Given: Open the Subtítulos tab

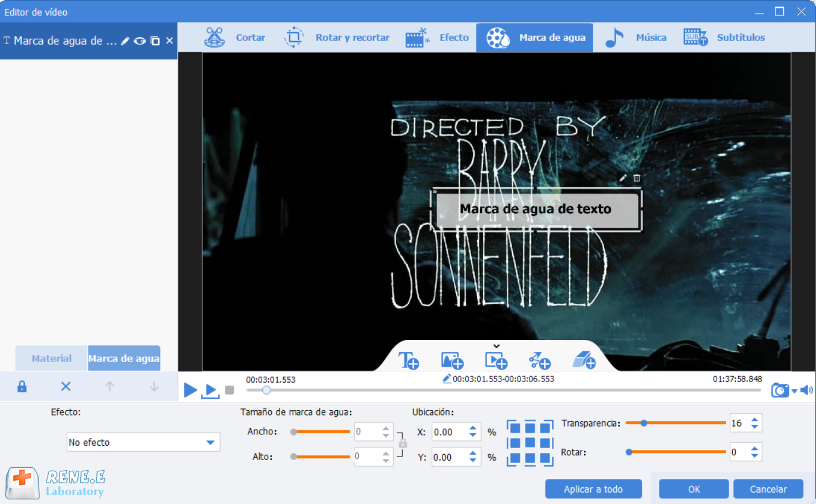Looking at the screenshot, I should tap(724, 37).
